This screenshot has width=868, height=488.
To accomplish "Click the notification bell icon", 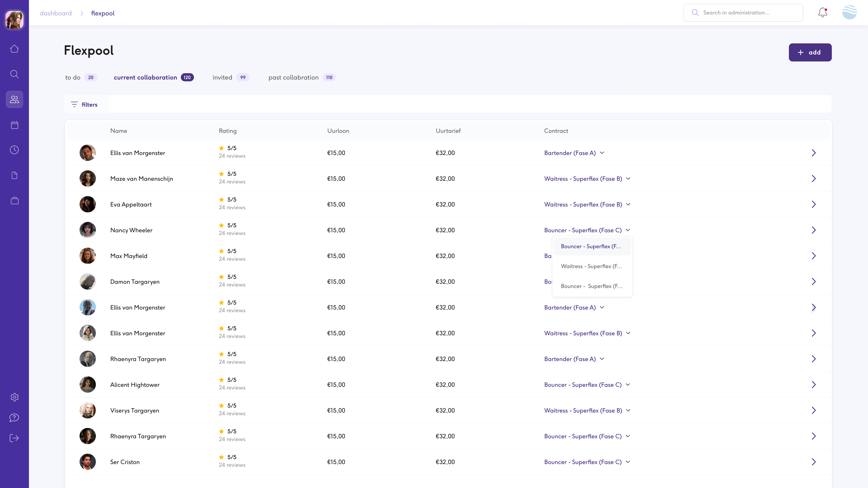I will 823,12.
